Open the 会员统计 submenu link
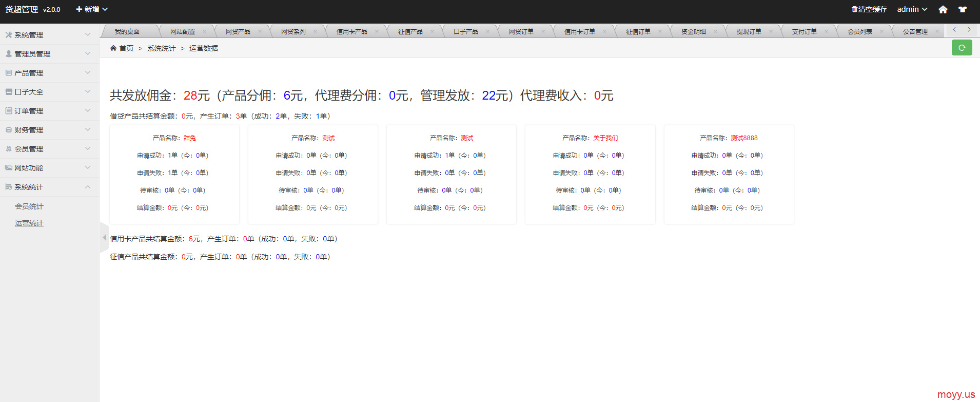 29,206
